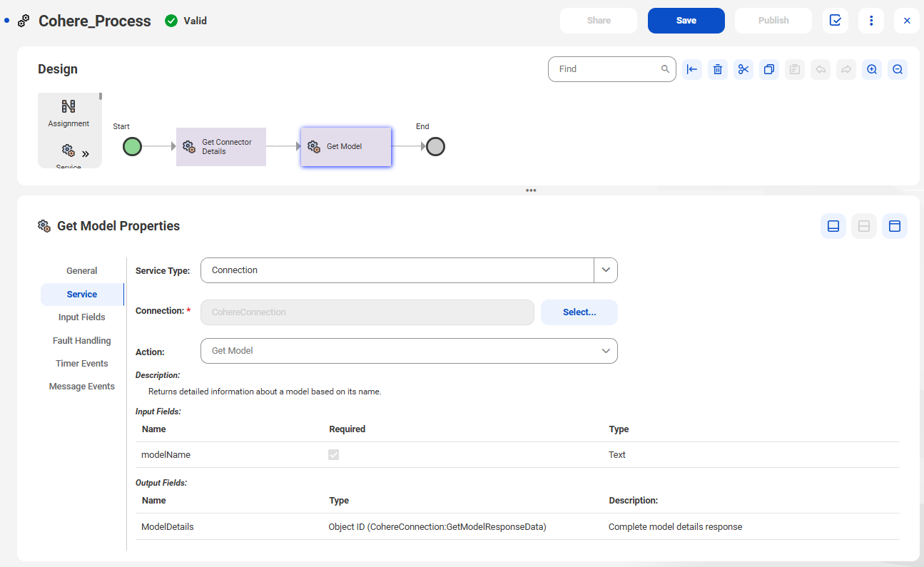Click the scissors cut icon

coord(743,69)
